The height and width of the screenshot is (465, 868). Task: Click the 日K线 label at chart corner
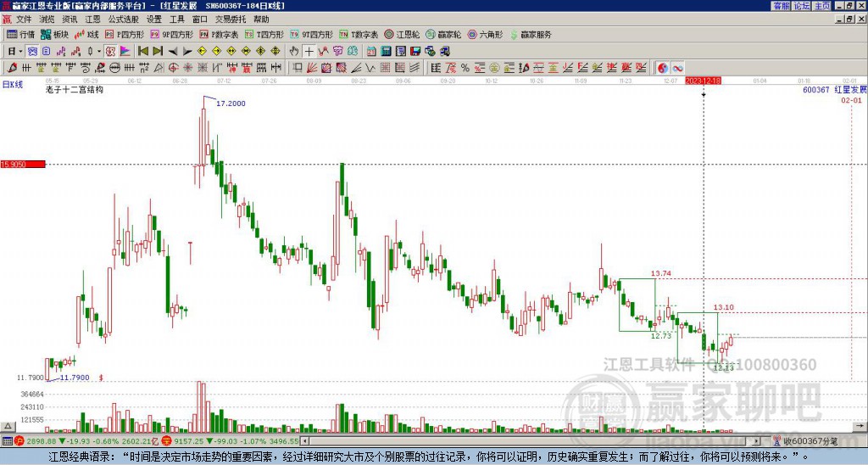pyautogui.click(x=13, y=85)
